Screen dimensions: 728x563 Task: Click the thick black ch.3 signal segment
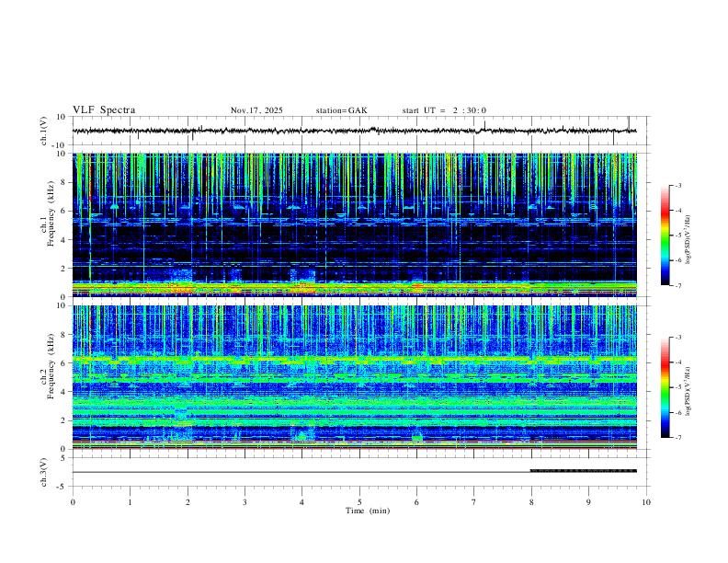tap(584, 471)
